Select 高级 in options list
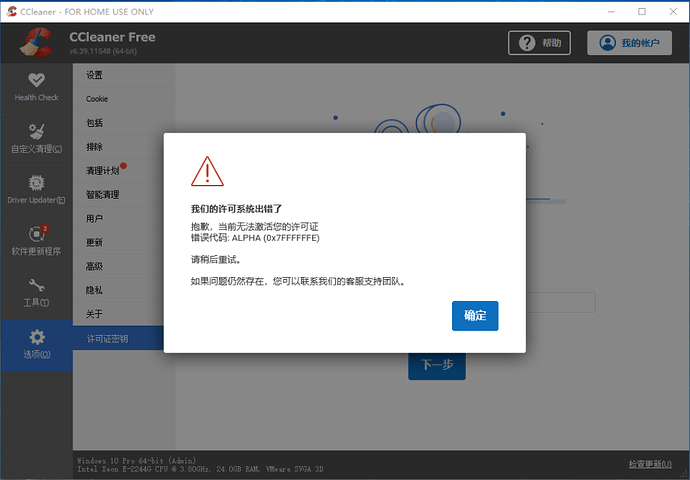The width and height of the screenshot is (690, 480). [x=95, y=267]
